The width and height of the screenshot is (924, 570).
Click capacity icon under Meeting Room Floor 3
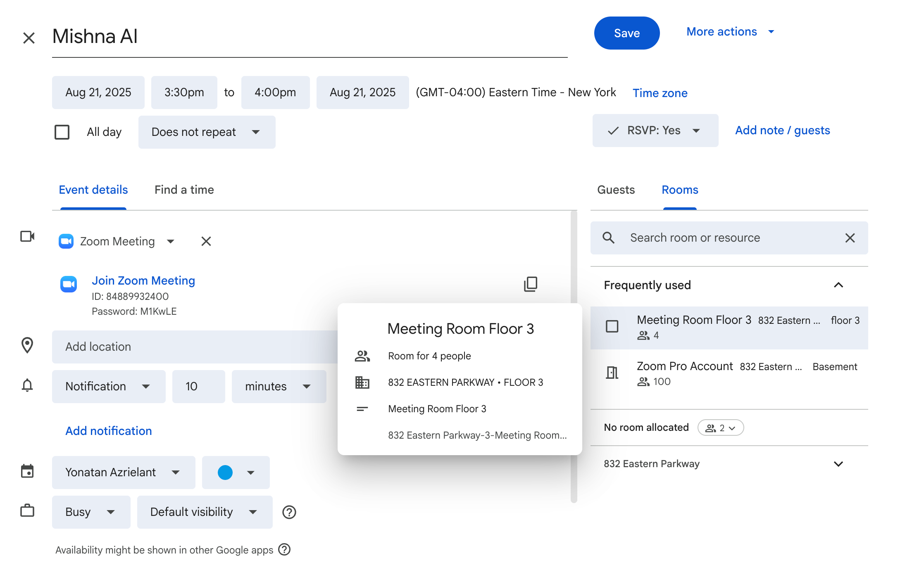pyautogui.click(x=643, y=335)
